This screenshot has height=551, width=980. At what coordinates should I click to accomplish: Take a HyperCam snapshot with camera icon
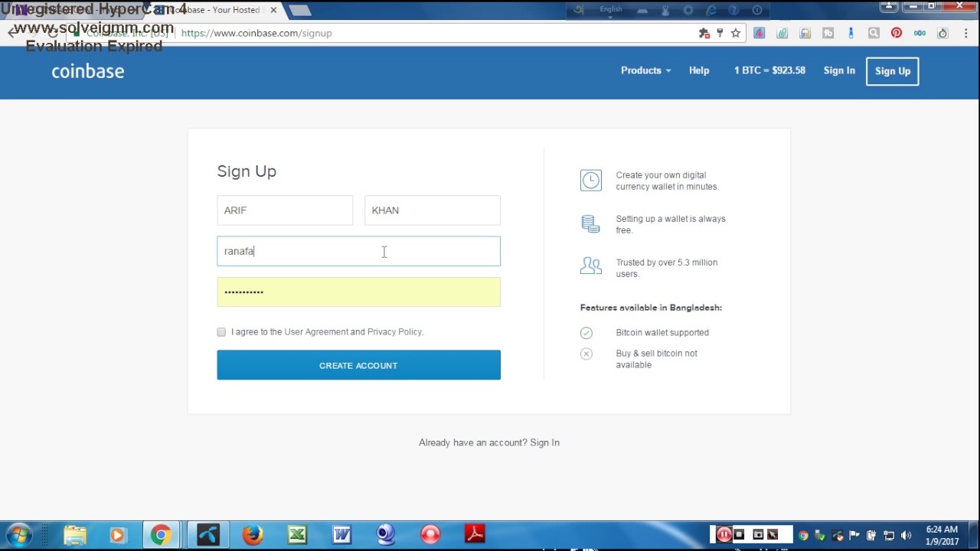tap(758, 534)
